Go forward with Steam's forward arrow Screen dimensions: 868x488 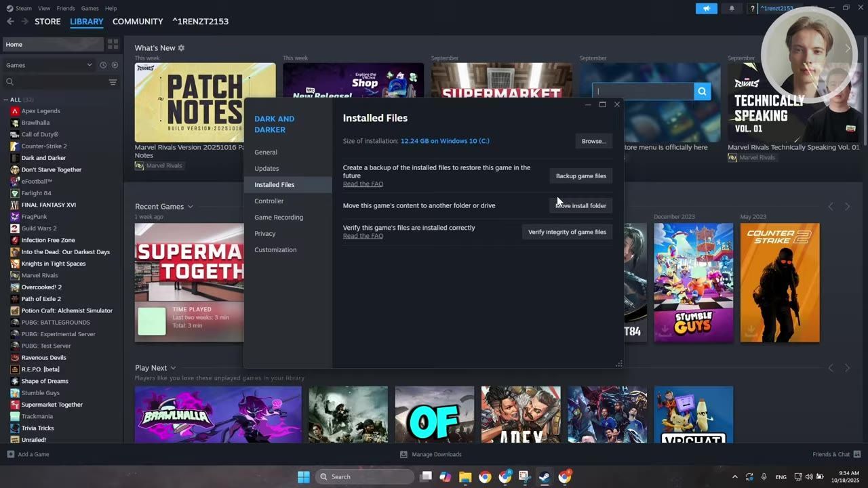[25, 22]
